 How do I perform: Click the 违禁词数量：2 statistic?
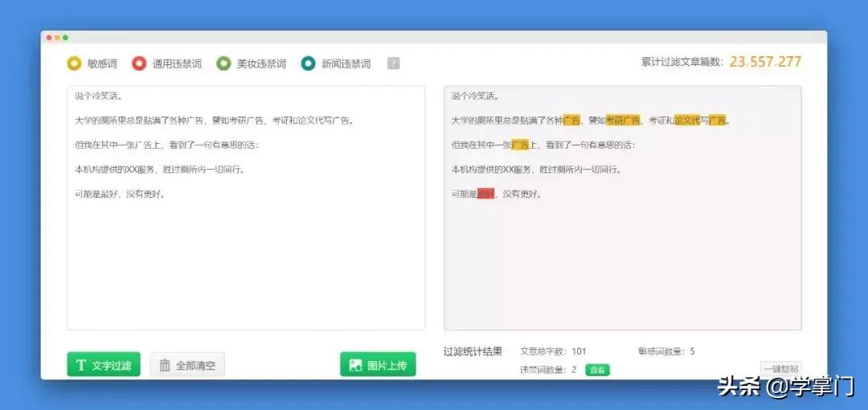click(549, 370)
